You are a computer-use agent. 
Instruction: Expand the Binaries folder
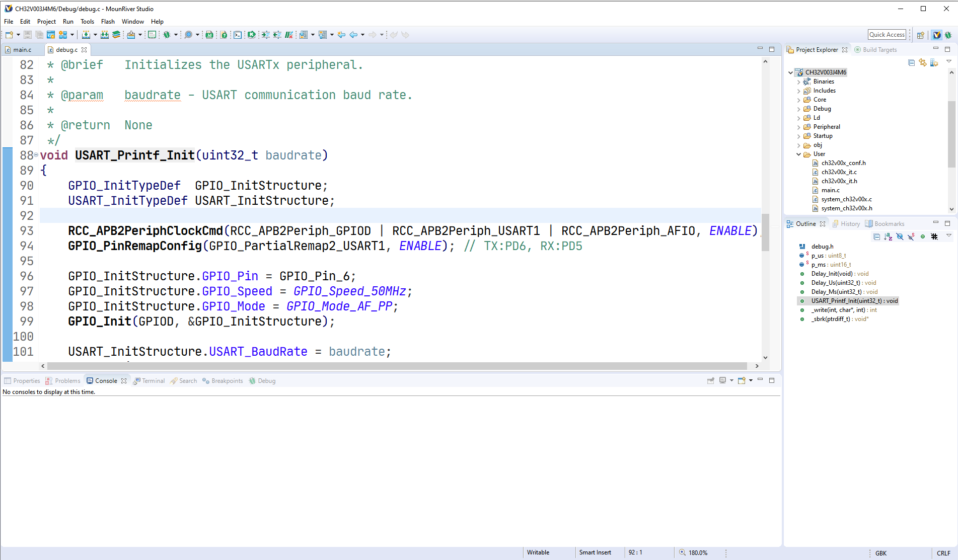coord(798,82)
